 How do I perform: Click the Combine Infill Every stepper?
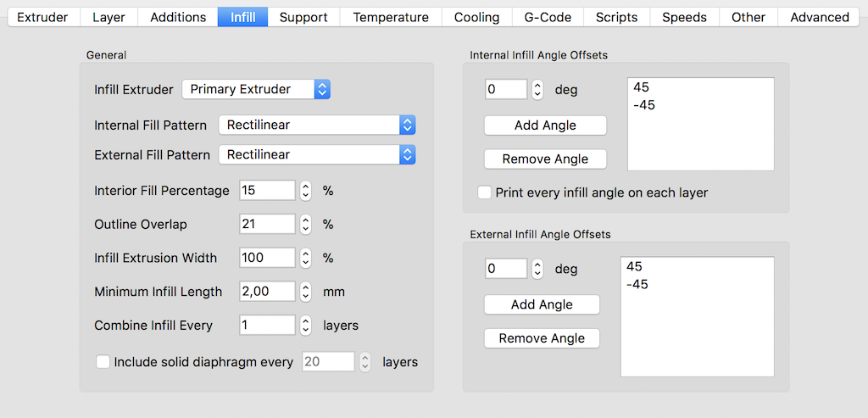pos(306,326)
